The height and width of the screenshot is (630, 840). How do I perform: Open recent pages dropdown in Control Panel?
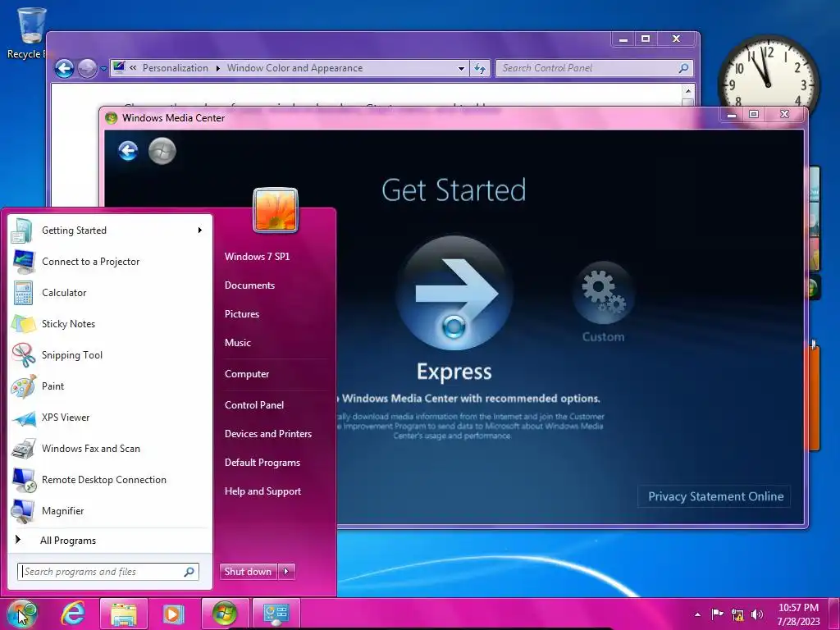(103, 69)
